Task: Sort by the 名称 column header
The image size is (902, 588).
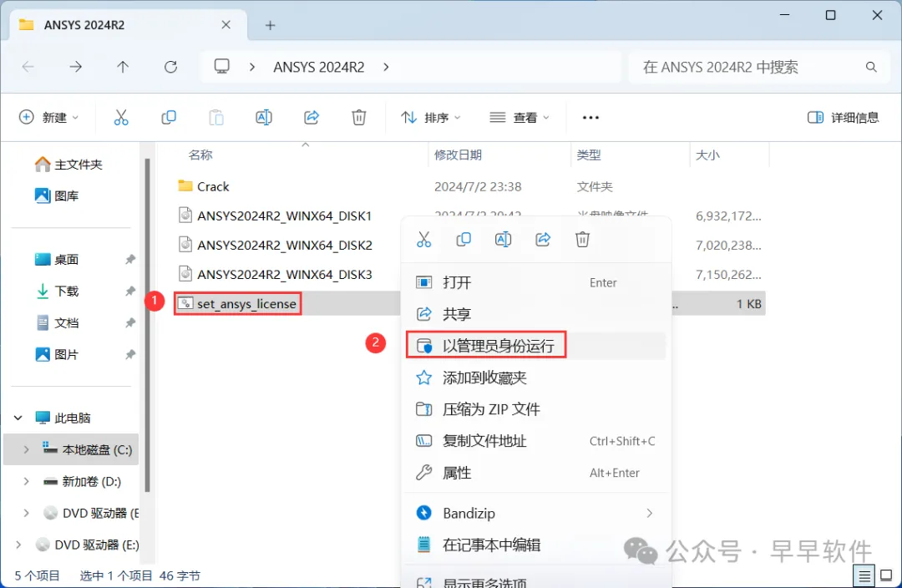Action: (x=200, y=155)
